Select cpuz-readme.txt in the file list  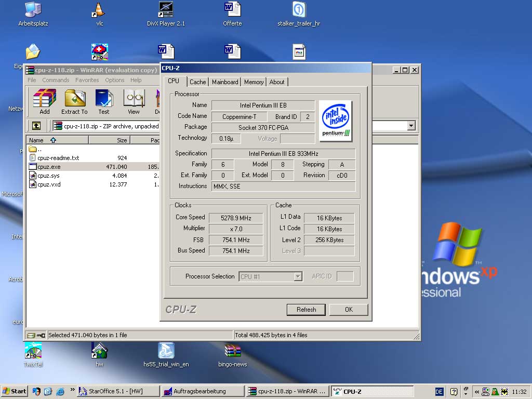(58, 158)
